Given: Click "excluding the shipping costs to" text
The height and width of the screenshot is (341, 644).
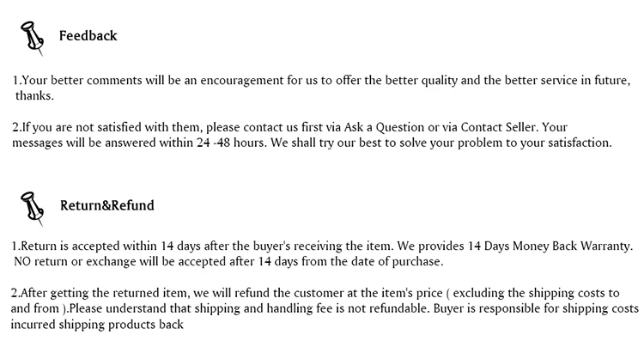Looking at the screenshot, I should coord(536,294).
